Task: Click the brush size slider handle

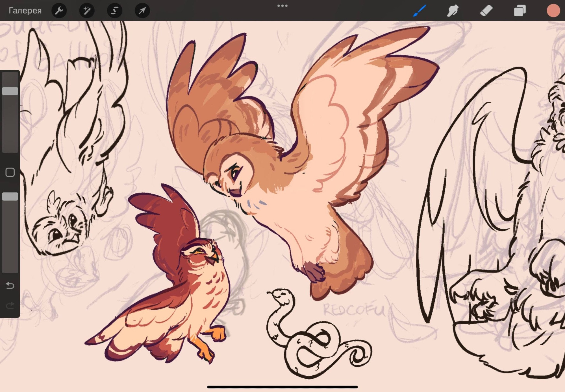Action: [10, 91]
